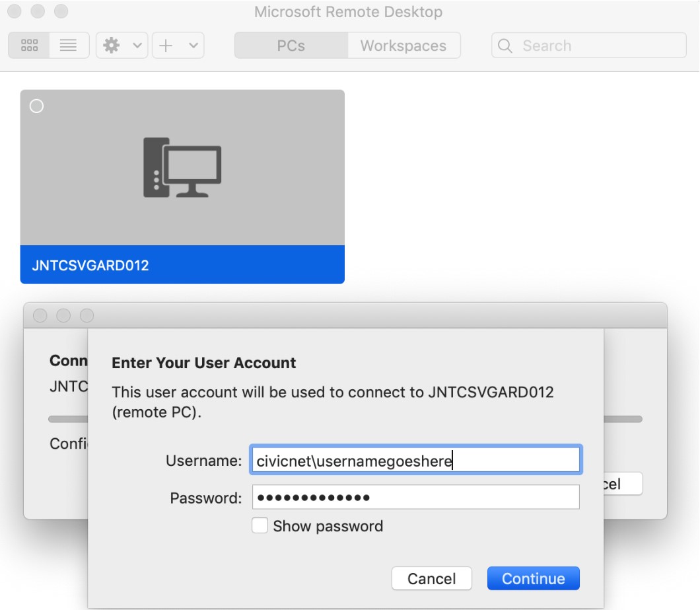
Task: Click Continue to connect
Action: pyautogui.click(x=534, y=579)
